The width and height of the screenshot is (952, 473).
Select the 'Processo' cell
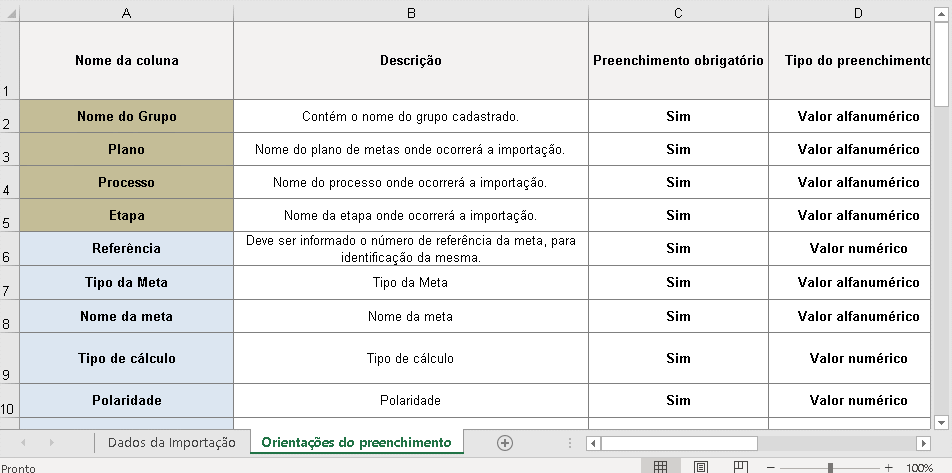tap(126, 182)
